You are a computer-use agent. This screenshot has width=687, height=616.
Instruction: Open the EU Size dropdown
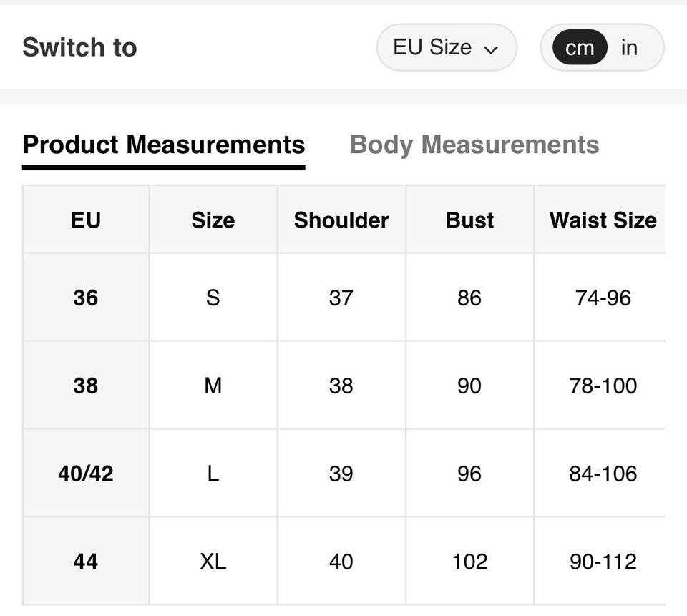pos(447,47)
